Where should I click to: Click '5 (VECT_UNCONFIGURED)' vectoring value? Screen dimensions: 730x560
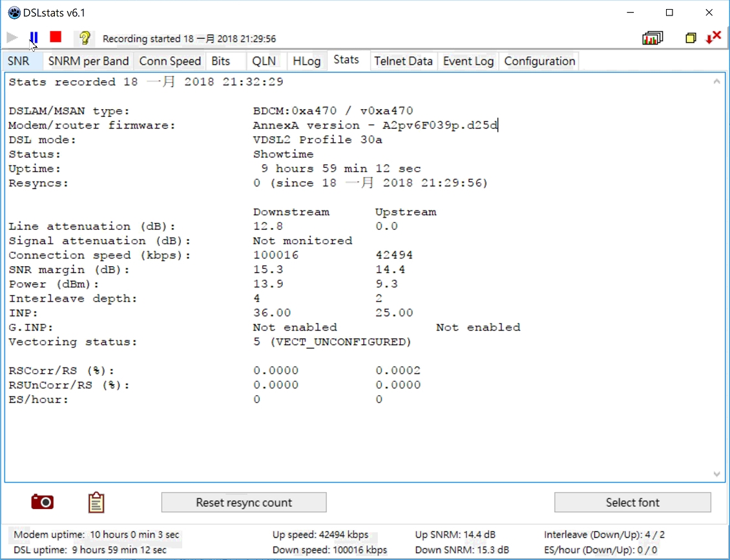(x=333, y=342)
